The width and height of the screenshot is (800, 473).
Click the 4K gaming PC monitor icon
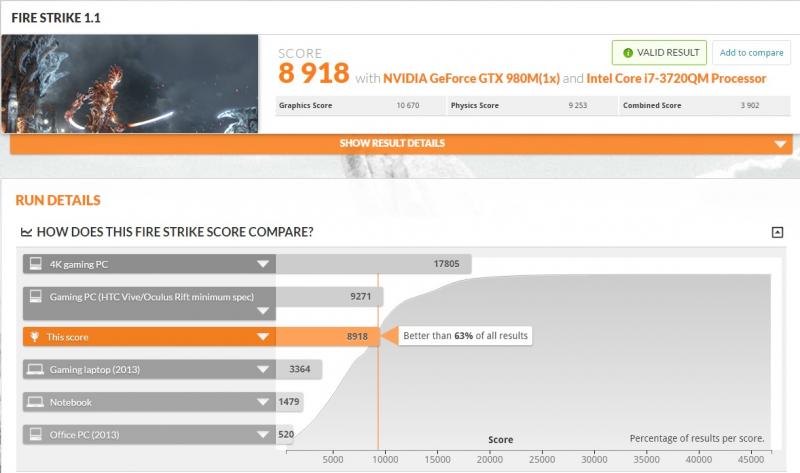tap(36, 264)
